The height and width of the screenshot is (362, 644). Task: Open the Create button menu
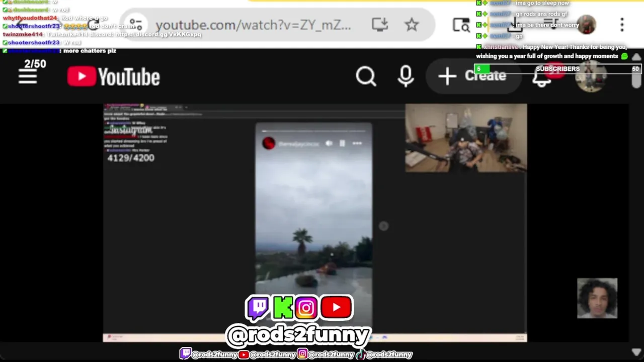coord(473,76)
